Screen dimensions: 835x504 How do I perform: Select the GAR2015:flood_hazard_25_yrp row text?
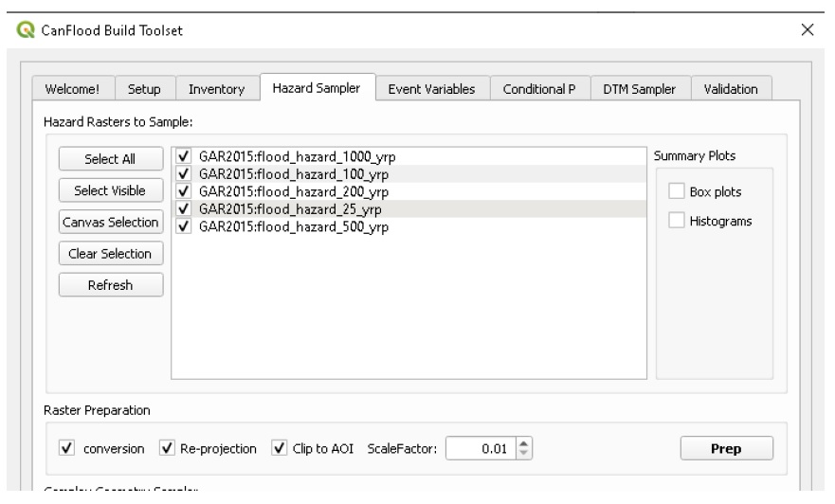[290, 209]
